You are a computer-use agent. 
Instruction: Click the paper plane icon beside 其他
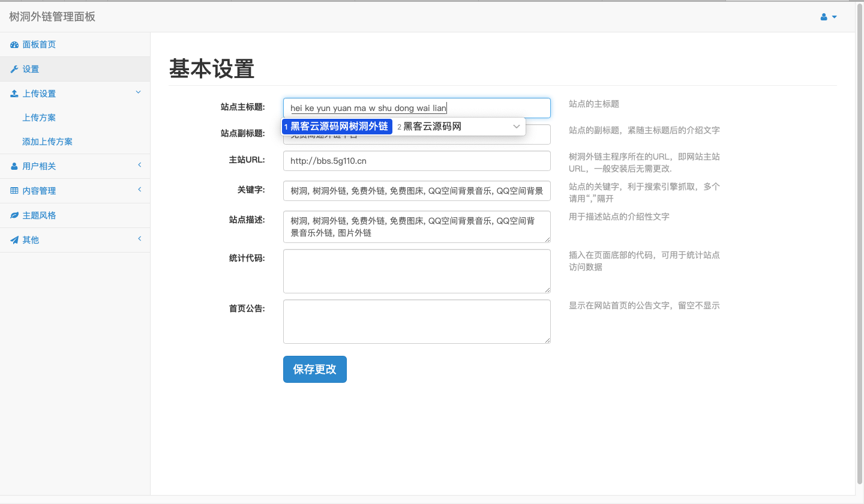tap(14, 240)
